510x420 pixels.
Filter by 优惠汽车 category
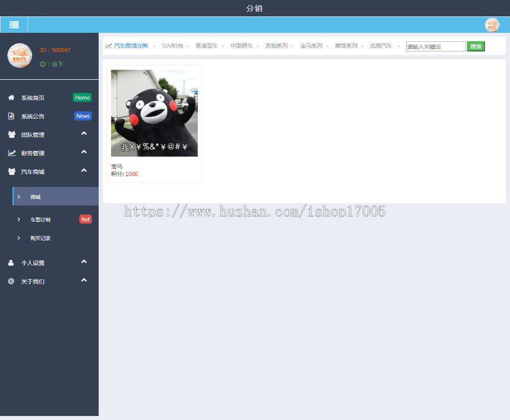(x=381, y=46)
